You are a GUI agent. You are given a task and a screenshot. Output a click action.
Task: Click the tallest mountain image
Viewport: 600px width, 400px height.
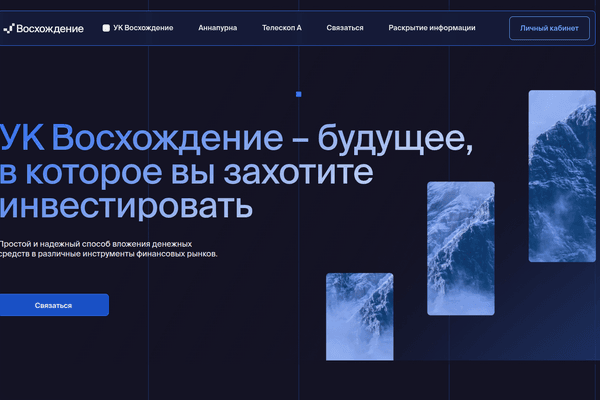562,176
